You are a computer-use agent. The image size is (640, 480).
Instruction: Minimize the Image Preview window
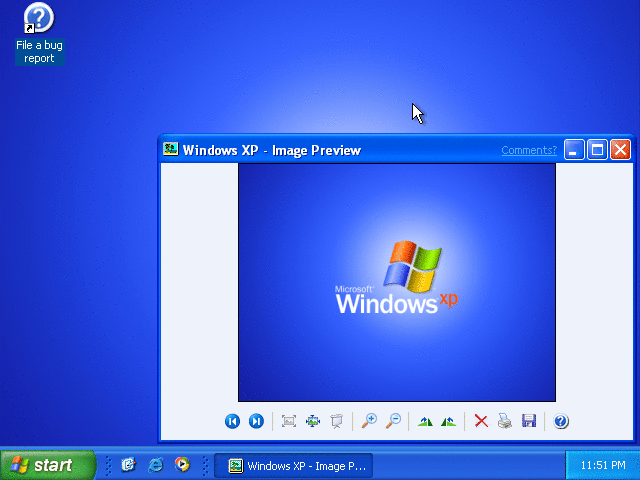tap(574, 149)
